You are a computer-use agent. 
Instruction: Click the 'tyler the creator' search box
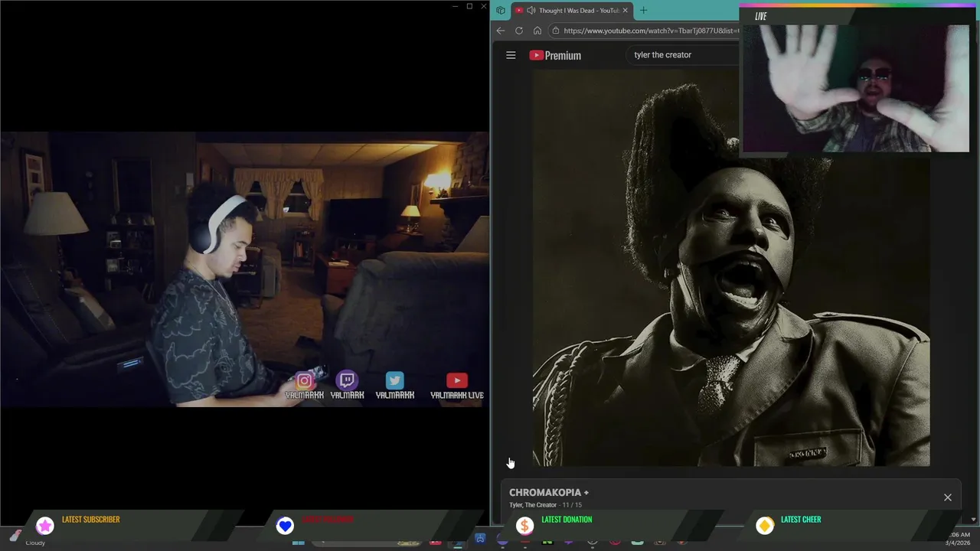tap(683, 55)
